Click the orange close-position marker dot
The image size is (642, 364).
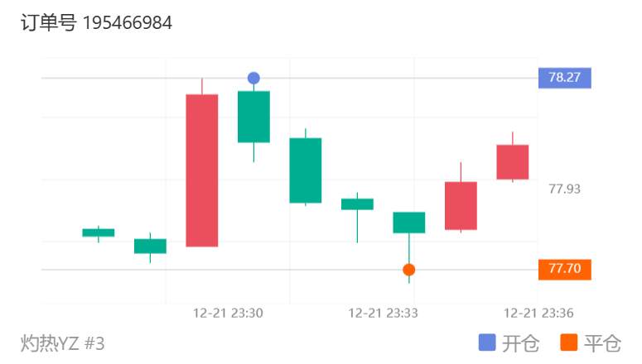click(408, 270)
